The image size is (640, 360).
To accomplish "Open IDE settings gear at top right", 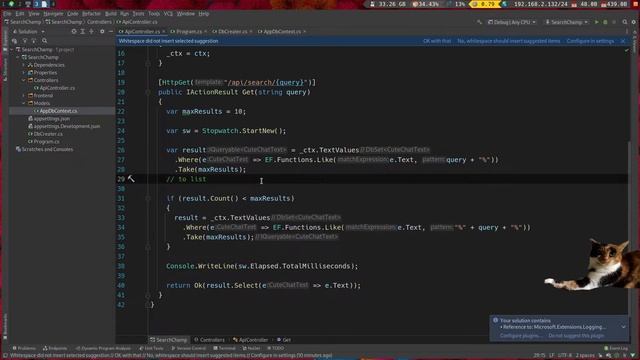I will tap(633, 22).
